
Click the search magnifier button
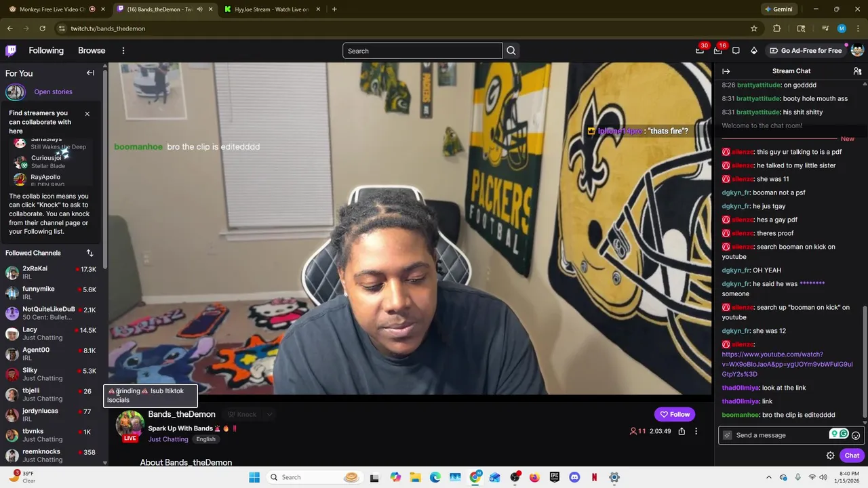point(511,51)
